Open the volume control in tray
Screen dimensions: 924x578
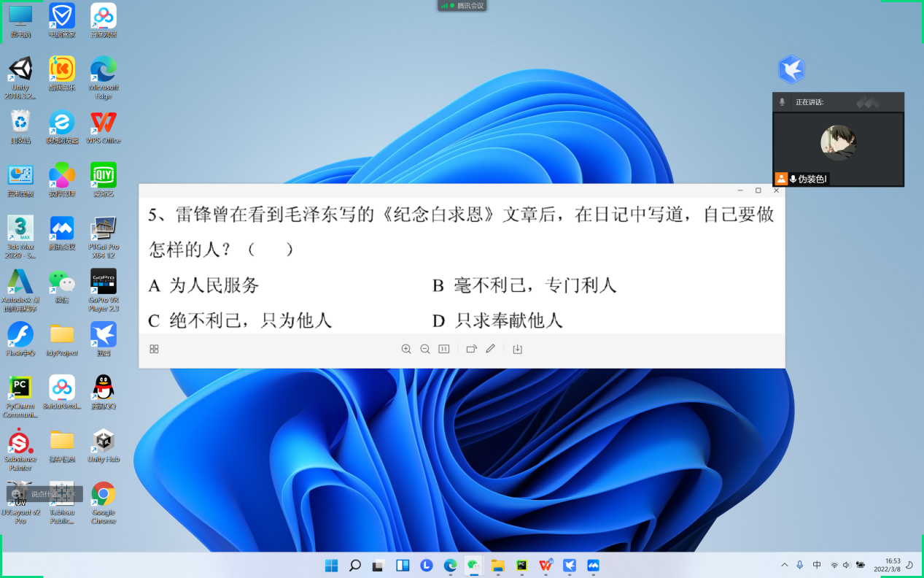coord(847,565)
